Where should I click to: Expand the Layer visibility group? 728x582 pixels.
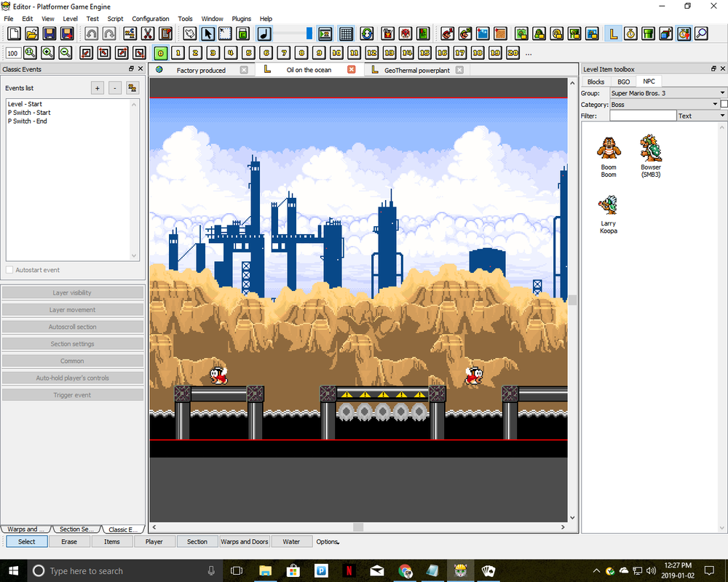pyautogui.click(x=72, y=292)
